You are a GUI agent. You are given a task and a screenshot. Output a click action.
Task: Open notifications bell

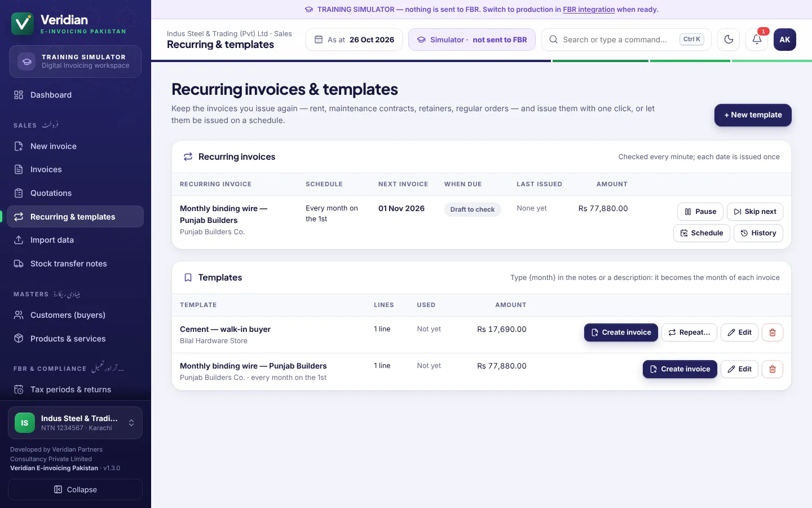(x=757, y=40)
